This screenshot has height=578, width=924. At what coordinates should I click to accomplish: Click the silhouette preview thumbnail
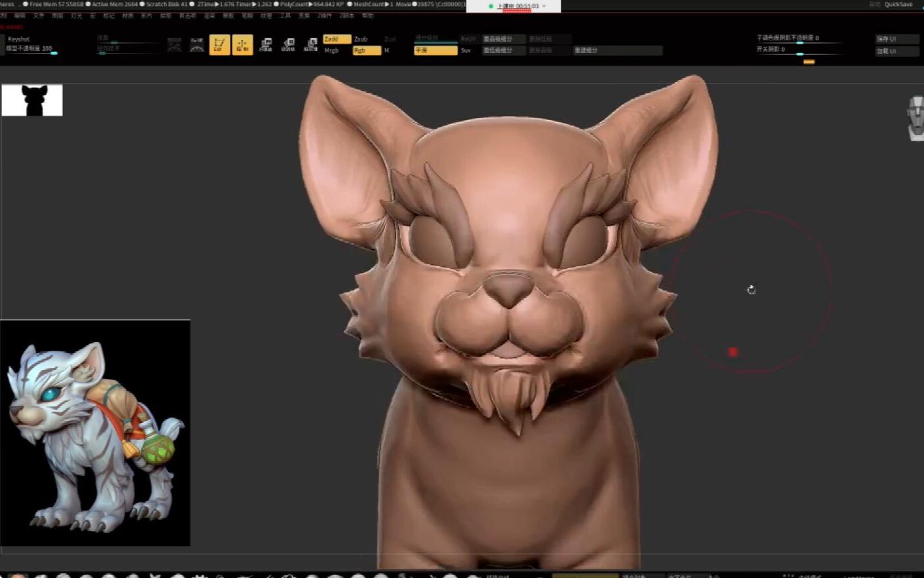click(32, 100)
